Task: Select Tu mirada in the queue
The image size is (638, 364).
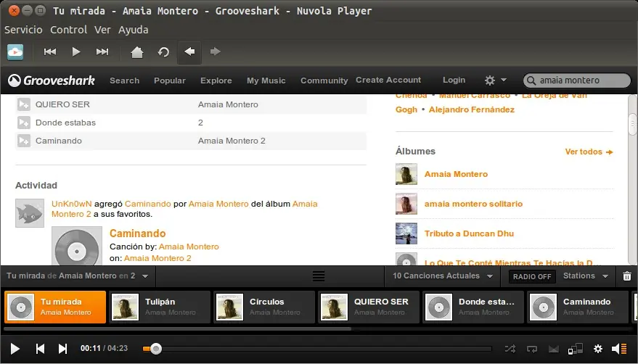Action: [x=55, y=307]
